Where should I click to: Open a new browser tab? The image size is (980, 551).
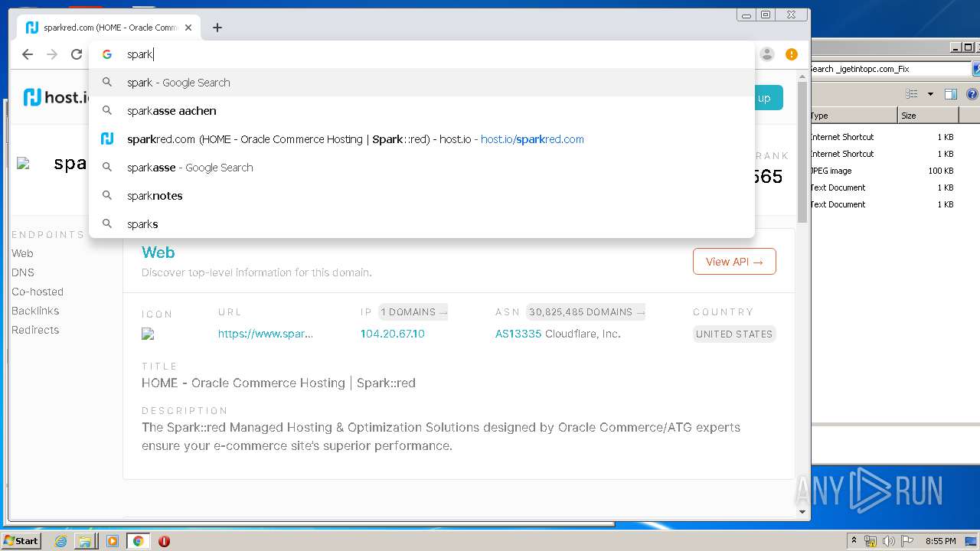(x=217, y=28)
